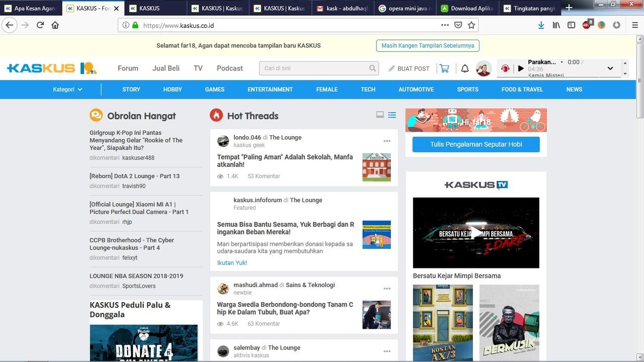Select the GAMES category

pyautogui.click(x=215, y=89)
